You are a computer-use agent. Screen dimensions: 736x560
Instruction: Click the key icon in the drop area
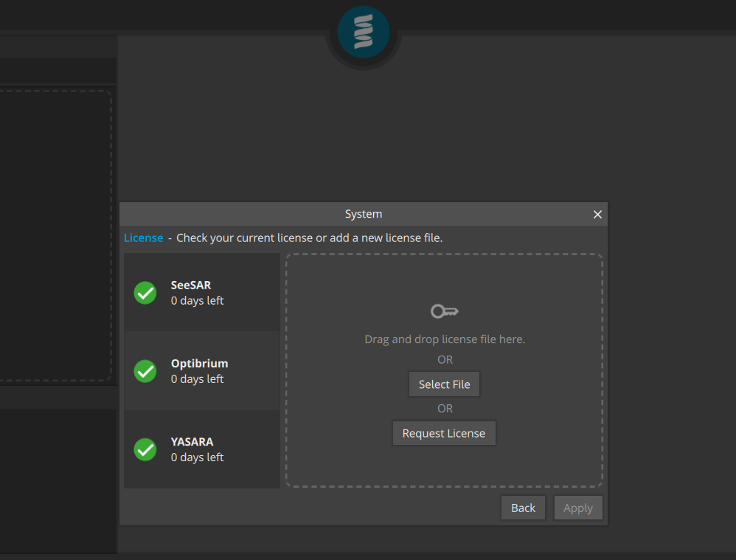(x=444, y=311)
